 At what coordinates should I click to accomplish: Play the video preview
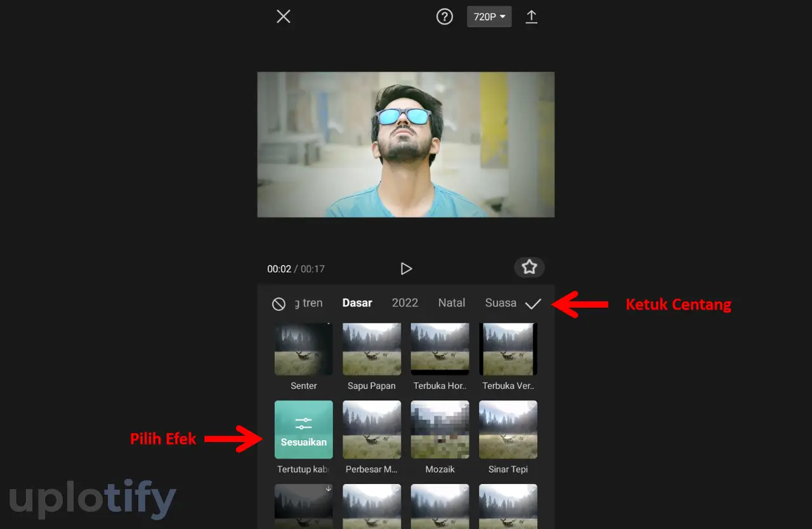tap(406, 269)
